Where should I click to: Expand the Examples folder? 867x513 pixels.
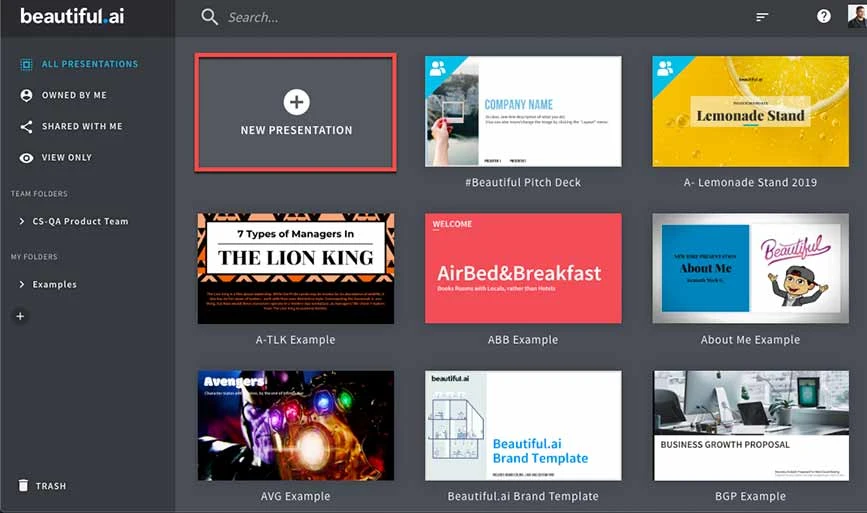pyautogui.click(x=22, y=285)
